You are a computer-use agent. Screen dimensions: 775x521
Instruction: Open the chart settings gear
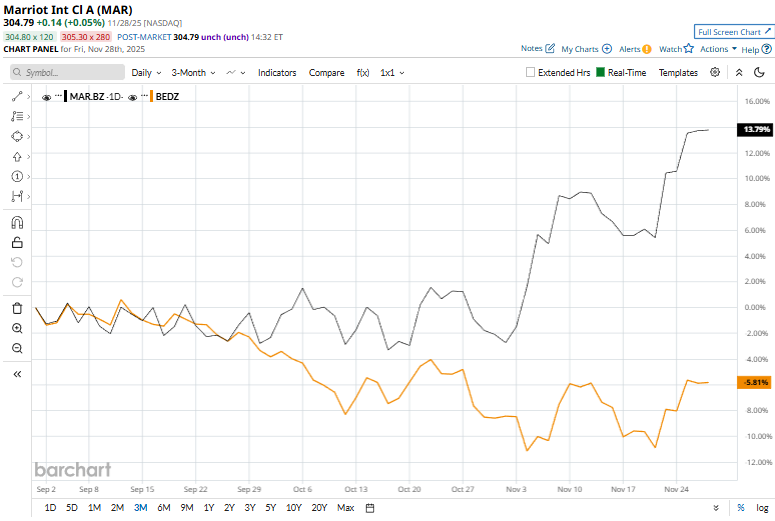[x=715, y=72]
